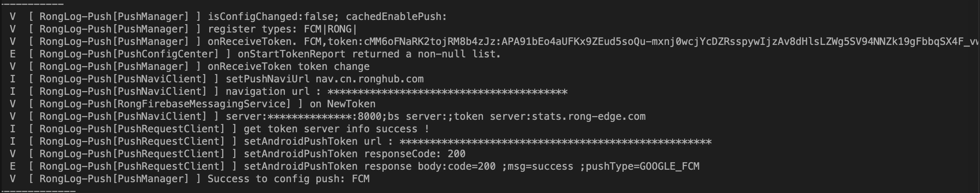
Task: Click the nav.cn.ronghub.com URL text
Action: click(x=370, y=79)
